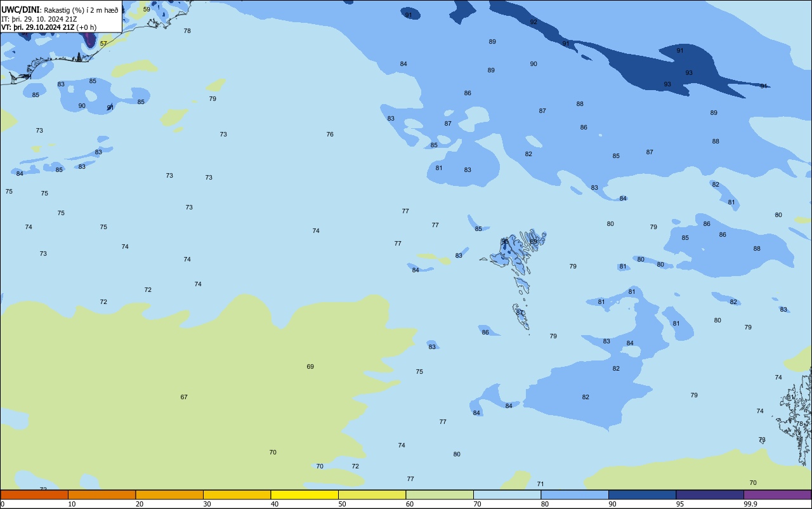Click the humidity value "57" on the map
The width and height of the screenshot is (812, 509).
(103, 44)
